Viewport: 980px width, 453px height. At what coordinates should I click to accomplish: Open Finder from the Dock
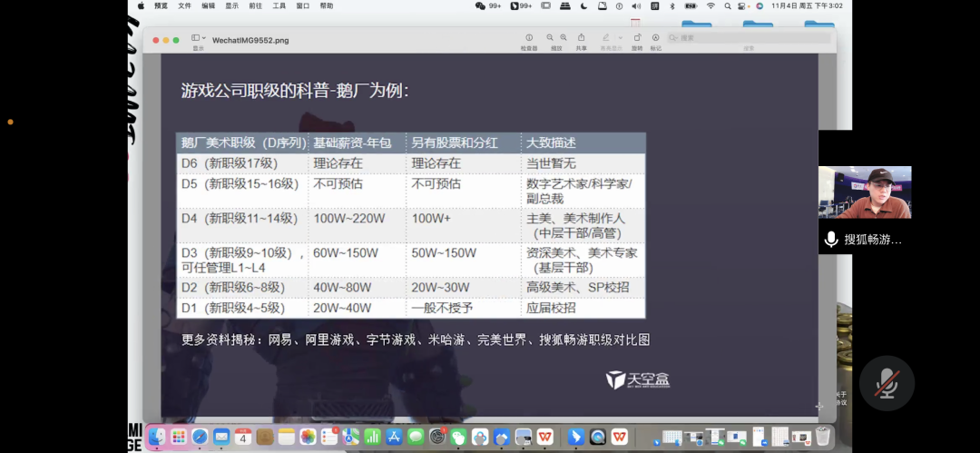[x=157, y=436]
